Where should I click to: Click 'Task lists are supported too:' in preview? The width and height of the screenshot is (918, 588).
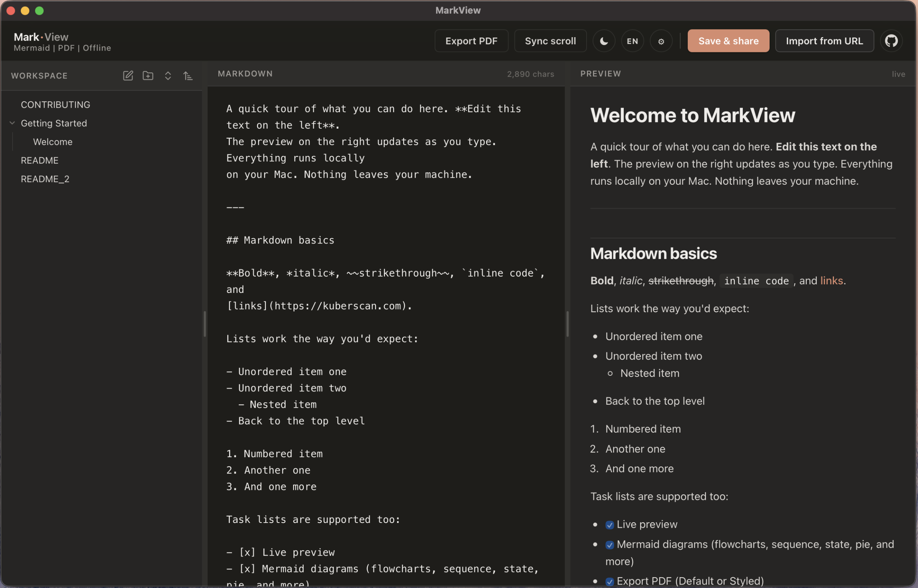click(x=659, y=496)
